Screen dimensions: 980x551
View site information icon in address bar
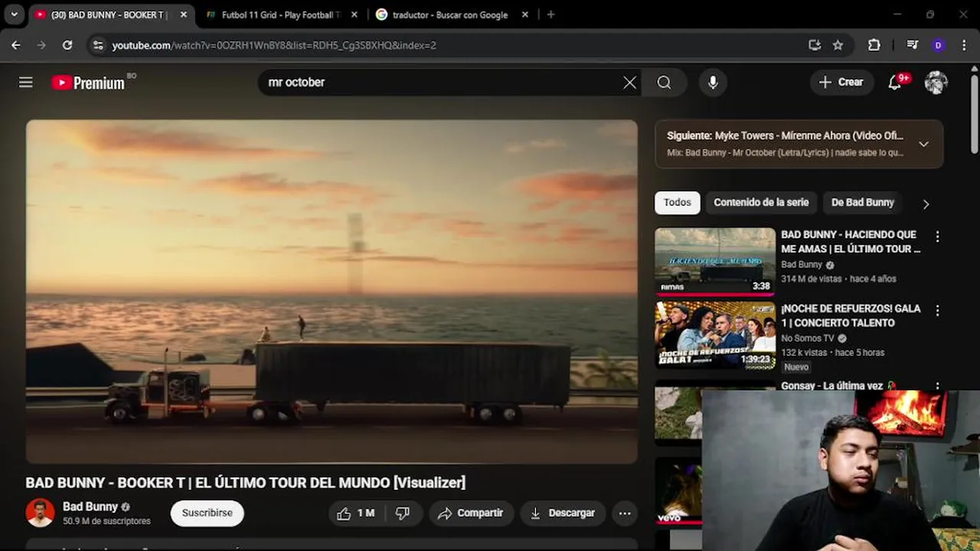97,45
